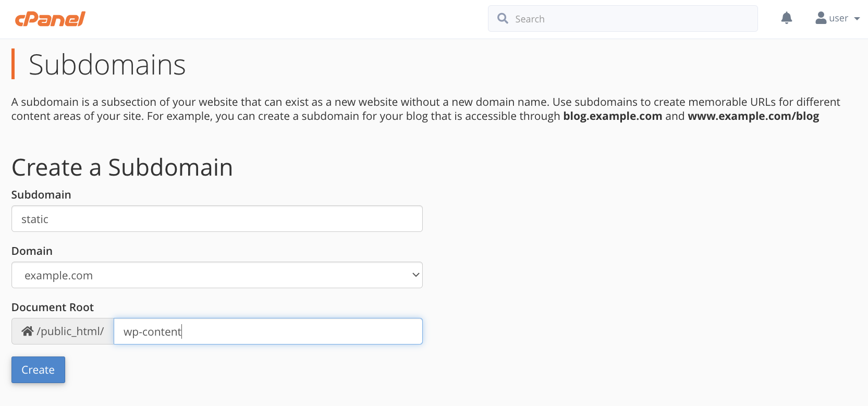
Task: Click the home icon beside /public_html/
Action: (x=28, y=331)
